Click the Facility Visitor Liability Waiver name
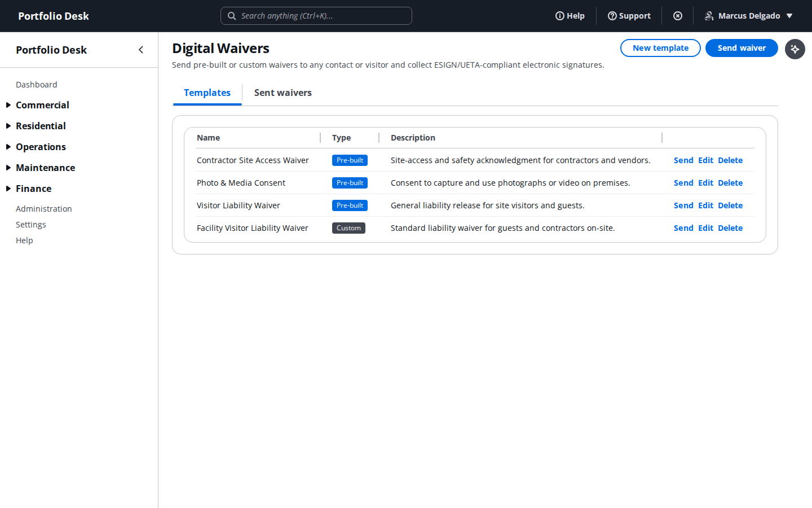The width and height of the screenshot is (812, 508). click(253, 228)
